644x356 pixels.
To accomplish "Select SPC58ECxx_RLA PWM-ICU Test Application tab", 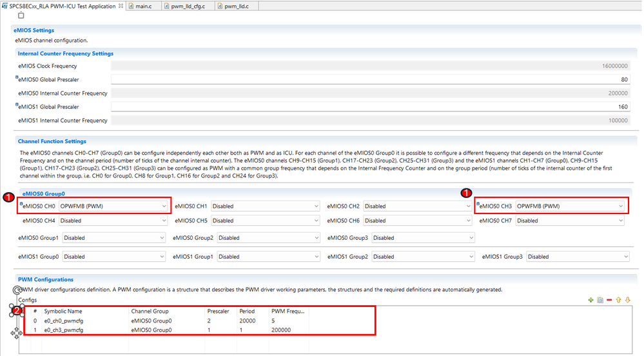I will pos(63,6).
